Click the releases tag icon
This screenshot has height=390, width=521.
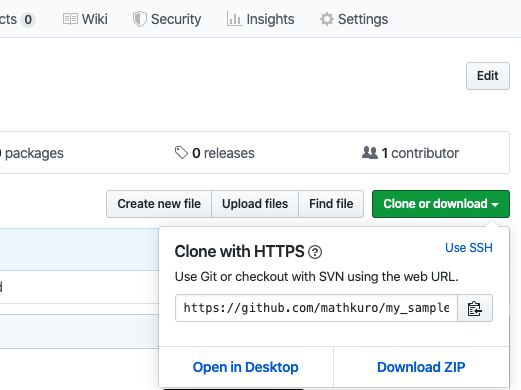tap(181, 153)
